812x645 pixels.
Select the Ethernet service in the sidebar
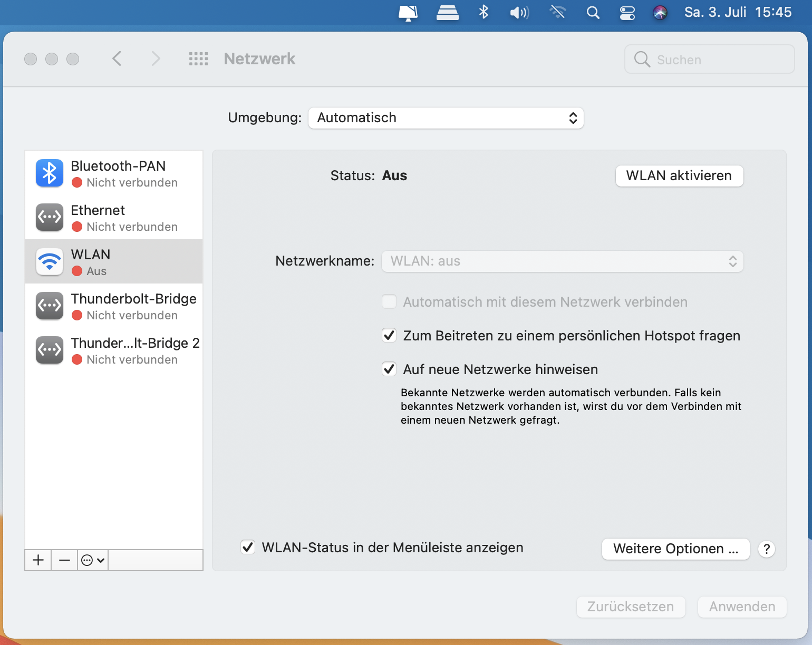[x=113, y=218]
